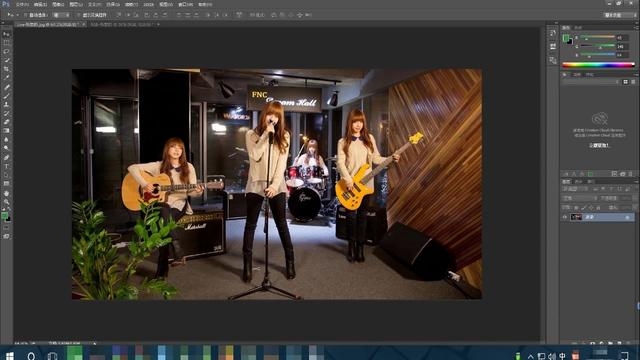
Task: Select the Horizontal Type tool
Action: point(7,166)
